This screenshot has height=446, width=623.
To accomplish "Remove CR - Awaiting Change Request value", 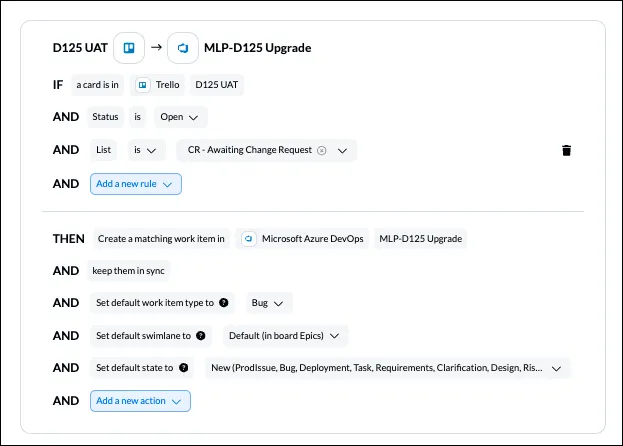I will [322, 151].
